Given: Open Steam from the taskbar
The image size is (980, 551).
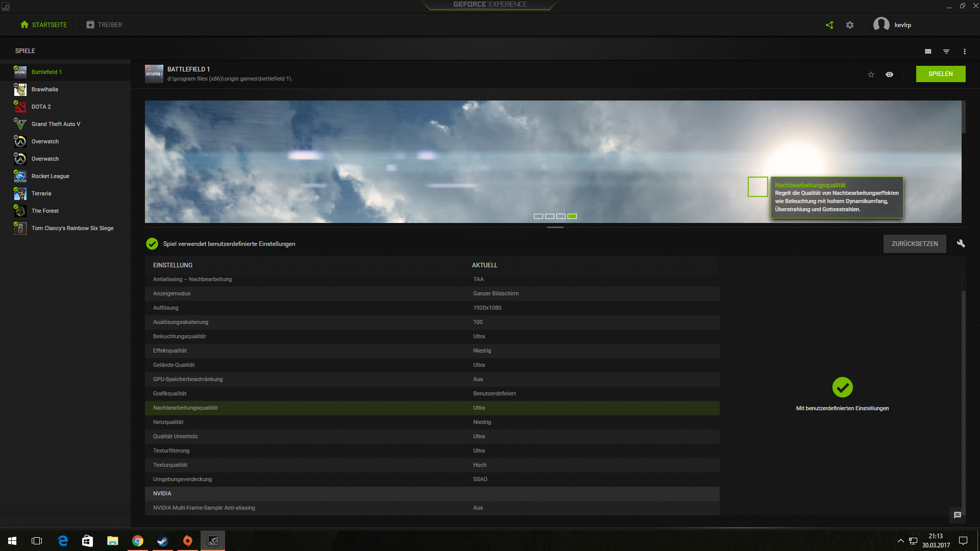Looking at the screenshot, I should pos(163,541).
